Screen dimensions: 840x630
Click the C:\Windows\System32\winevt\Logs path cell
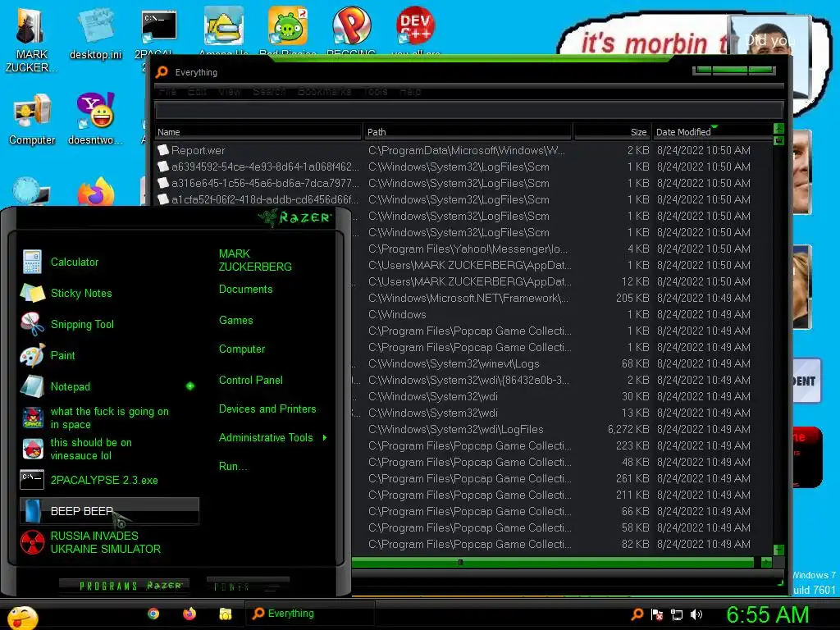pos(454,363)
